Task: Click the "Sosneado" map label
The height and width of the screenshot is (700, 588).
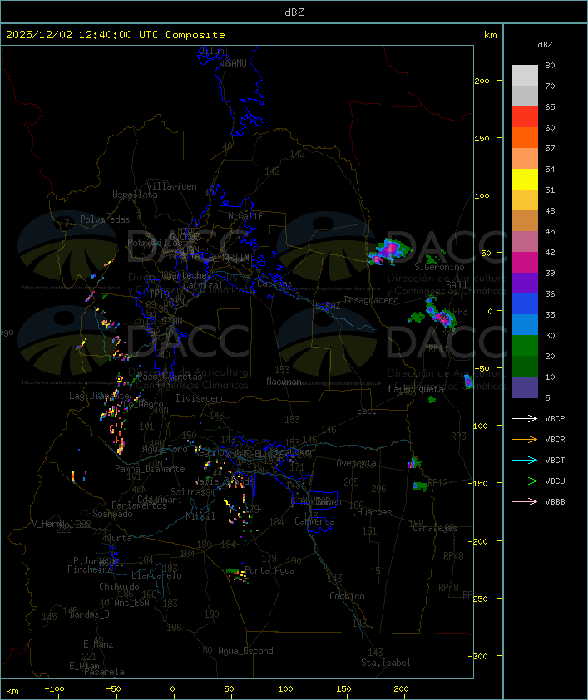Action: (x=112, y=514)
